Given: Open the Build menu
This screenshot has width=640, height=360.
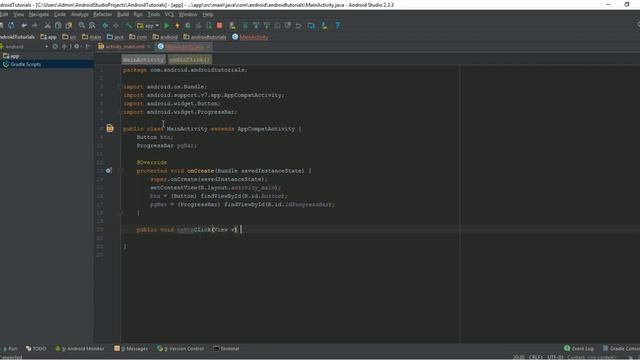Looking at the screenshot, I should click(123, 14).
